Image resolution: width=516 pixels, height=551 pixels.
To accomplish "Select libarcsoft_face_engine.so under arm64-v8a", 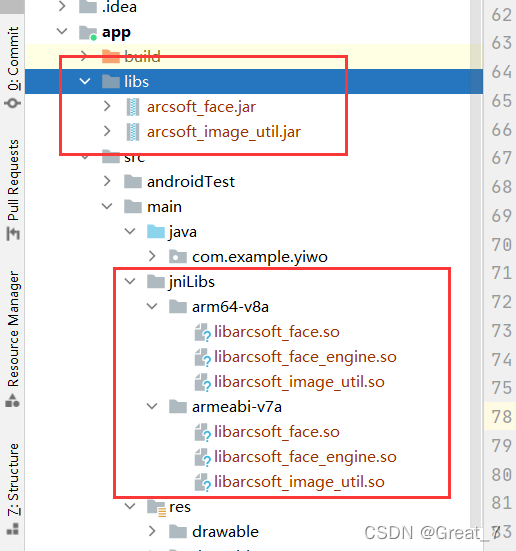I will coord(305,357).
